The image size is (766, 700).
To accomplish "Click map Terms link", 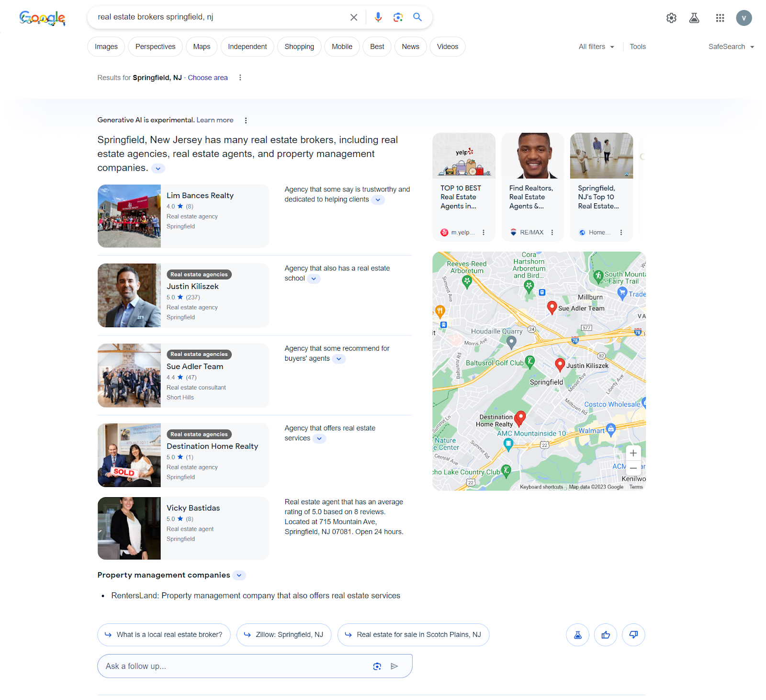I will pos(636,487).
